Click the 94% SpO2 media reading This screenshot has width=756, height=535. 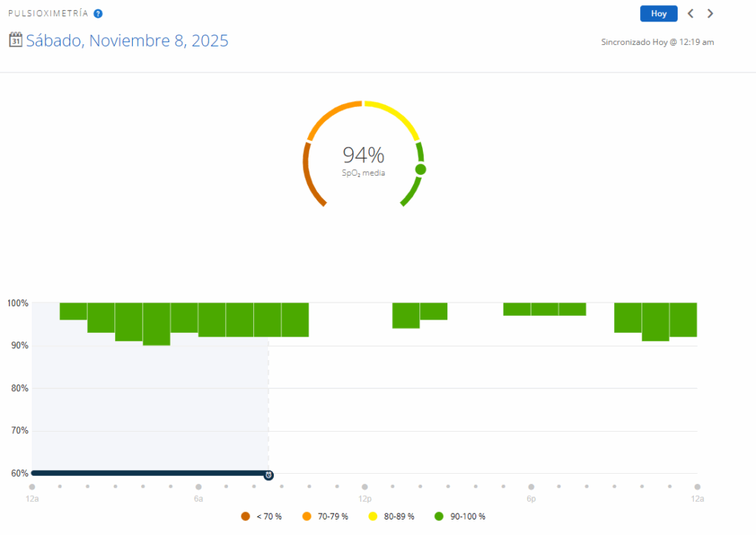click(x=363, y=156)
